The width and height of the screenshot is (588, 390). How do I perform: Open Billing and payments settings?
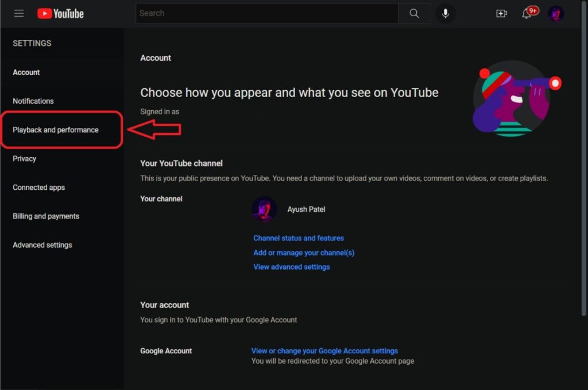click(x=45, y=216)
